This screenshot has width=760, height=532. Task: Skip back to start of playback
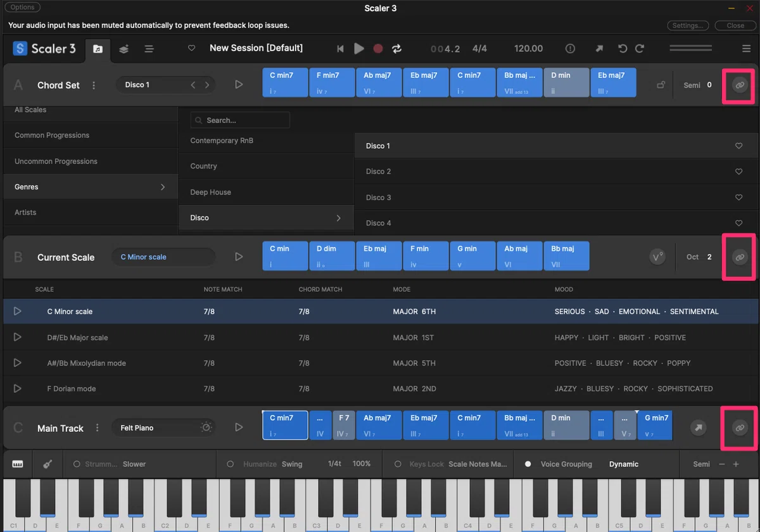[x=340, y=49]
